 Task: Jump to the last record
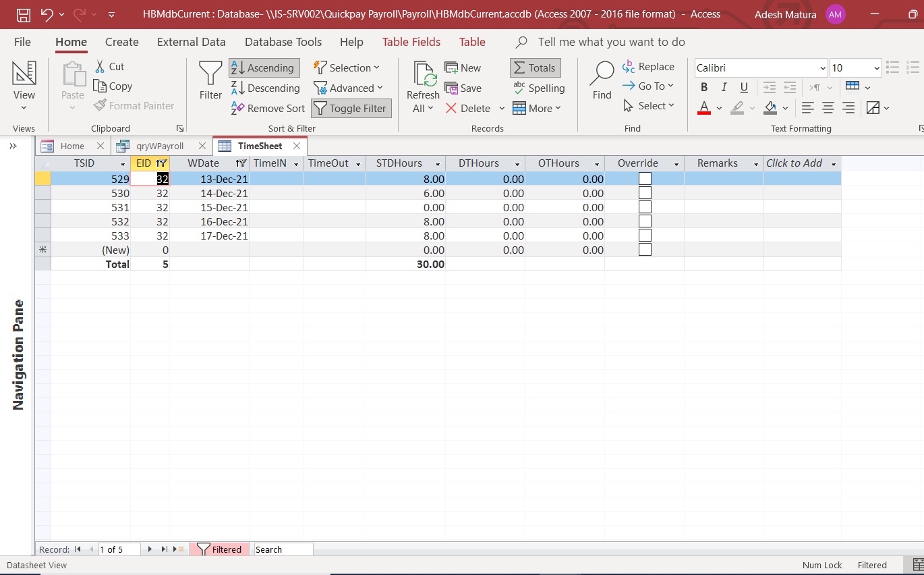click(x=164, y=549)
